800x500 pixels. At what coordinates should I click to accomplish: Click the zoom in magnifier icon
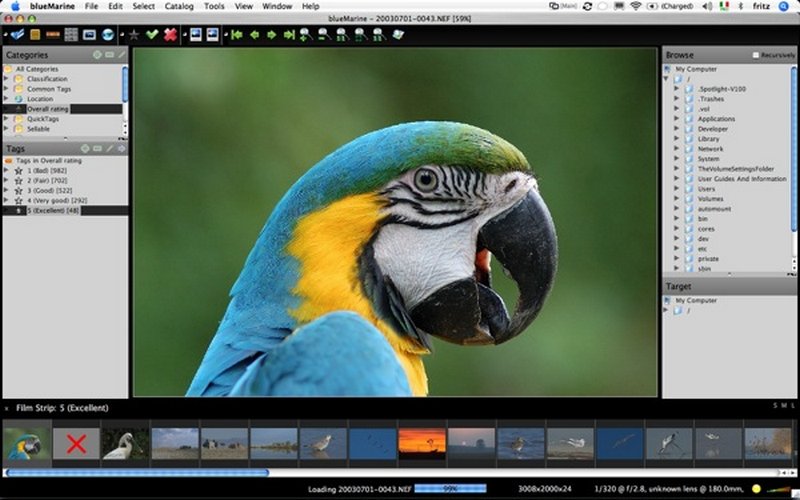(x=305, y=34)
